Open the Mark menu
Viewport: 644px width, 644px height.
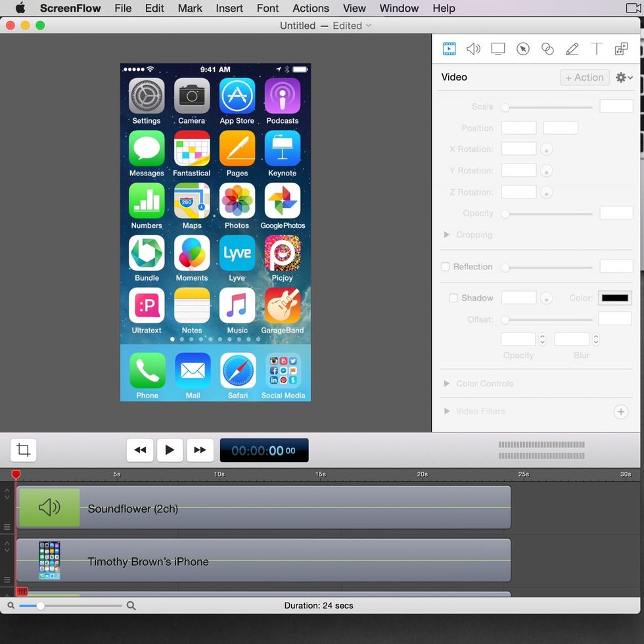[190, 9]
